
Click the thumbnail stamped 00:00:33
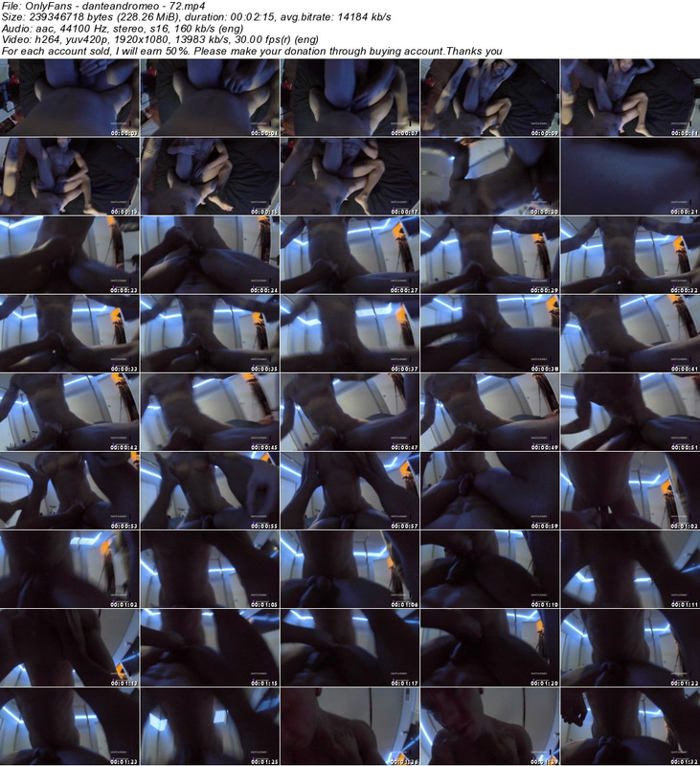click(69, 332)
